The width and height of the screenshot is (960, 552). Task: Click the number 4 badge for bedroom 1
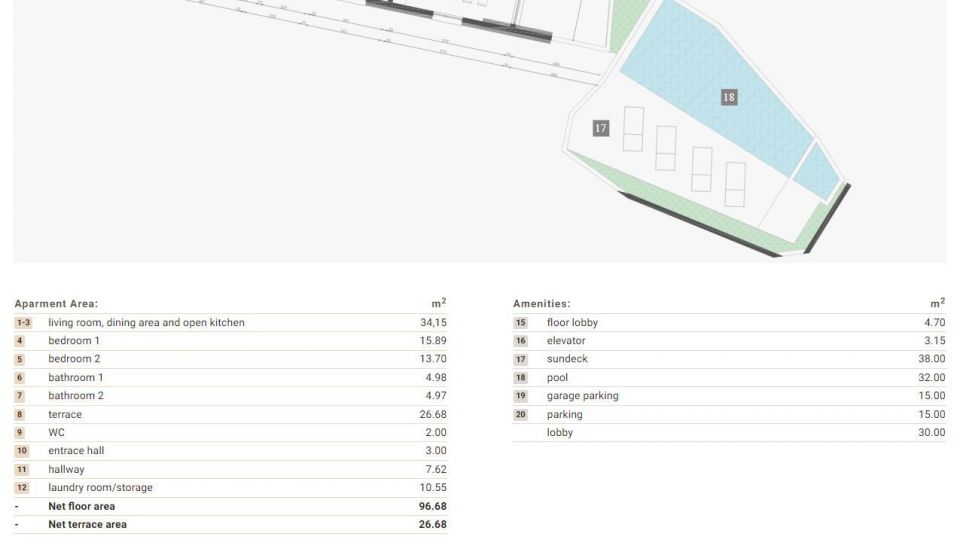[20, 341]
